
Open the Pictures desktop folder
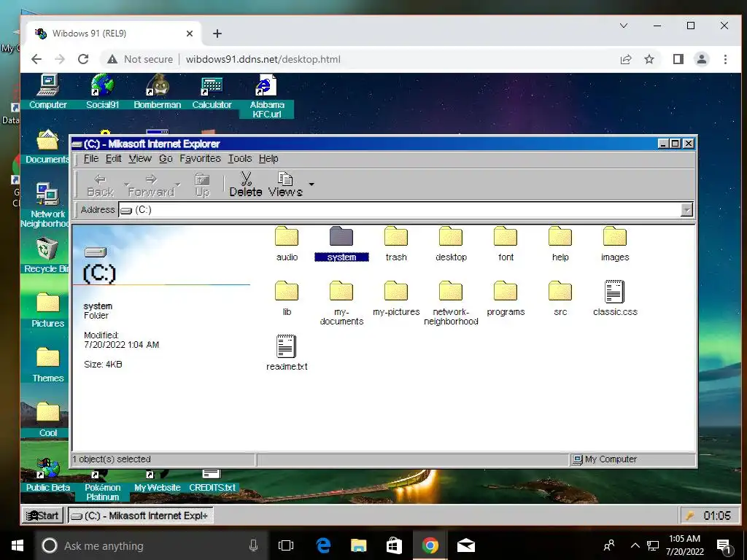click(47, 310)
